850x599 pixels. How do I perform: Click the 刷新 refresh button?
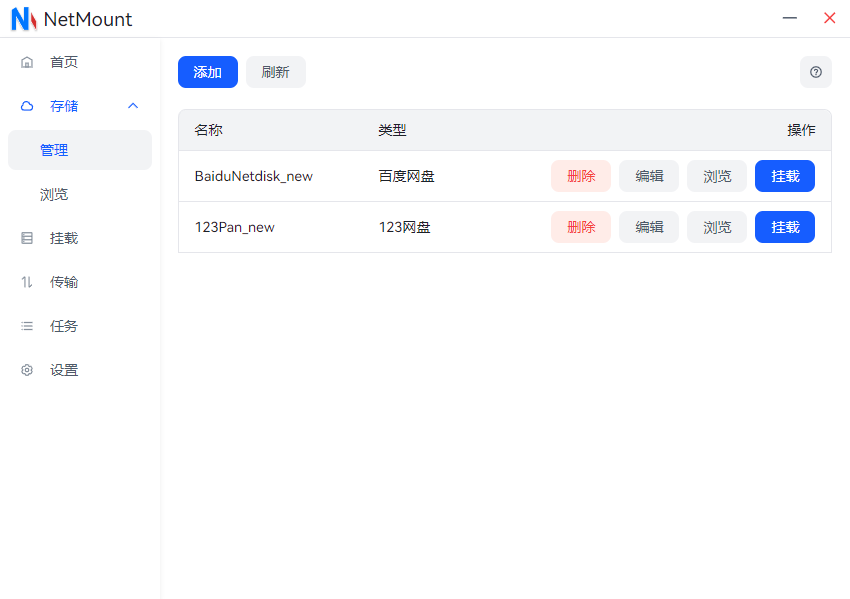point(276,72)
